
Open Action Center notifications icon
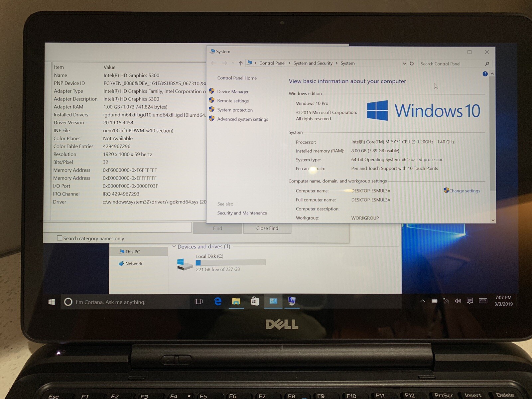coord(470,301)
